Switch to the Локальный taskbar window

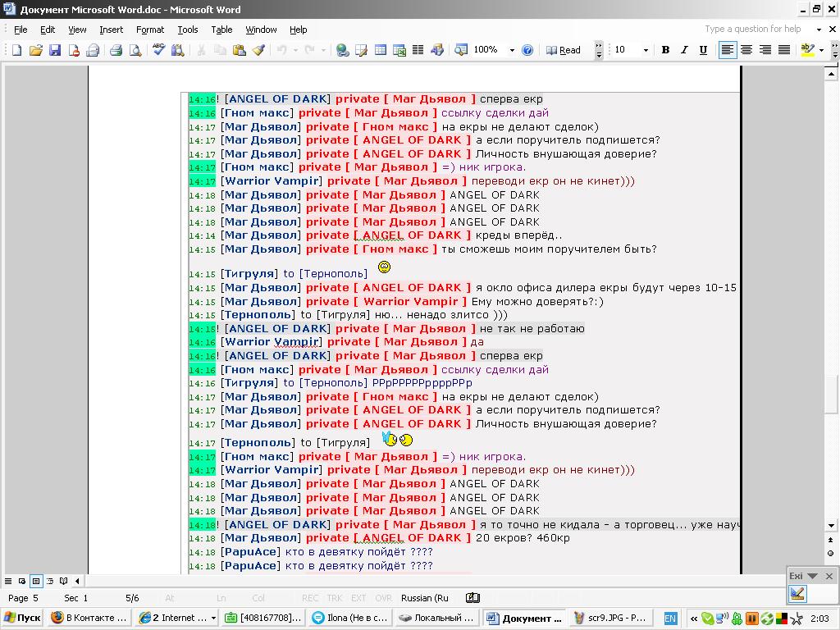pos(437,618)
